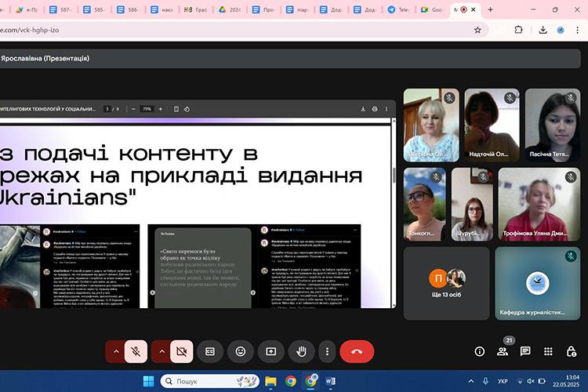588x392 pixels.
Task: Switch to the Telegram tab
Action: (x=397, y=9)
